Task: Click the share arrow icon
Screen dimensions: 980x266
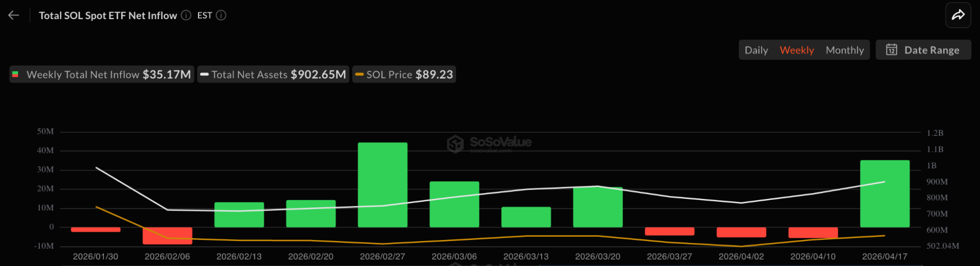Action: pyautogui.click(x=958, y=15)
